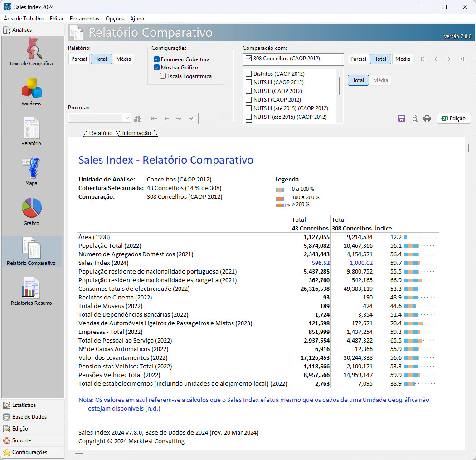476x460 pixels.
Task: Uncheck Enumerar Cobertura checkbox
Action: coord(156,59)
